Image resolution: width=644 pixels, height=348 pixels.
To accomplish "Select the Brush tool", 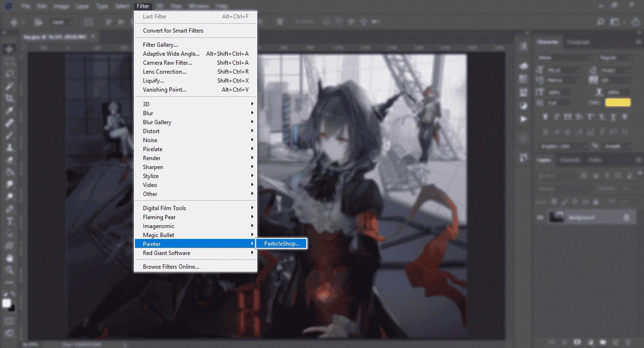I will (x=9, y=135).
